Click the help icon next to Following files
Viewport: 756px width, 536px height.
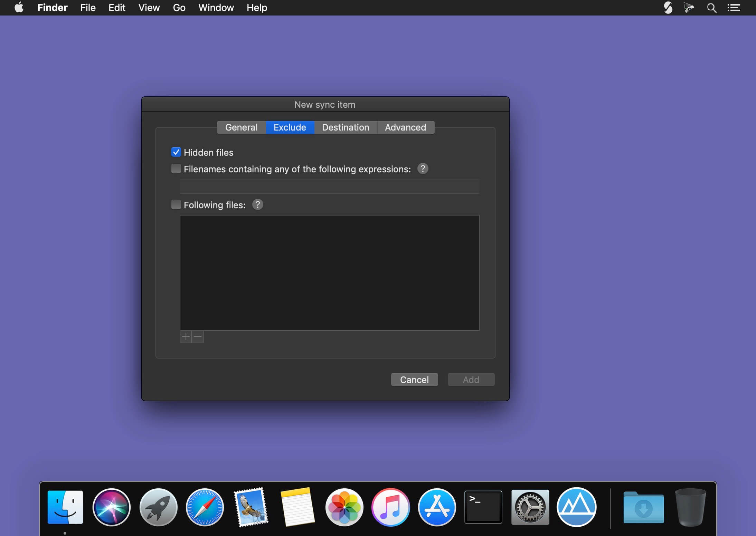[x=257, y=204]
